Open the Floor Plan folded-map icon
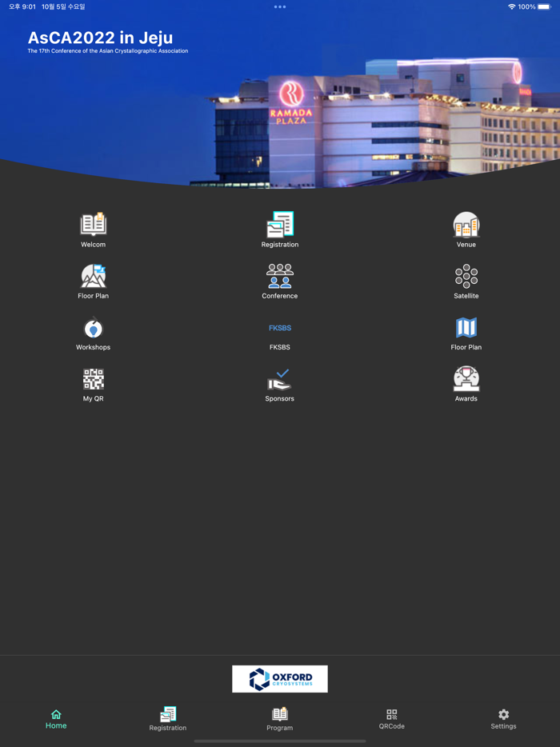The height and width of the screenshot is (747, 560). (x=466, y=327)
